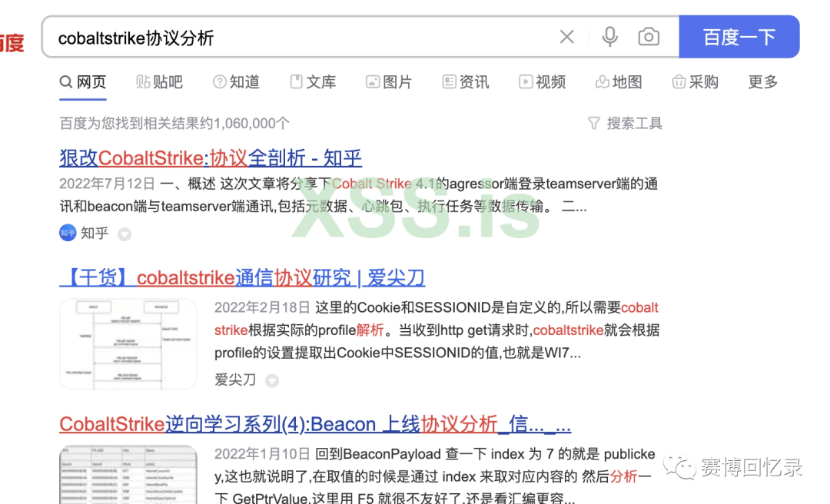Open the 知道 tab
This screenshot has height=504, width=830.
click(x=236, y=82)
